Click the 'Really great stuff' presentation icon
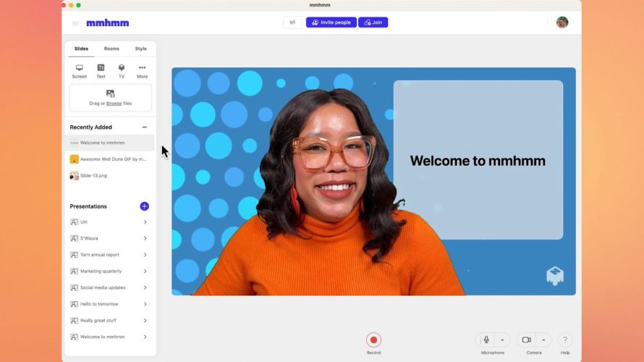The image size is (644, 362). (74, 321)
